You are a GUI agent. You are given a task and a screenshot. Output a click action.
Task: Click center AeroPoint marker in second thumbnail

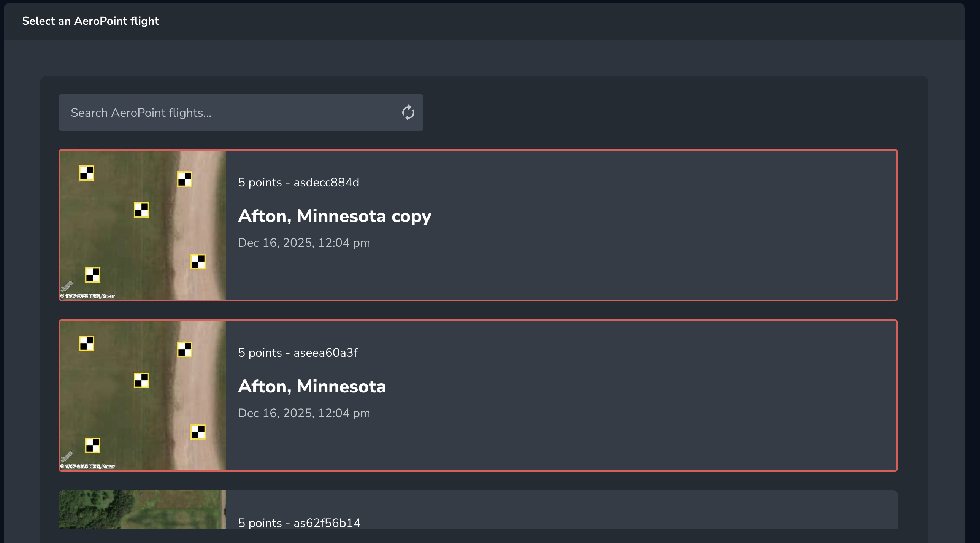pos(141,381)
